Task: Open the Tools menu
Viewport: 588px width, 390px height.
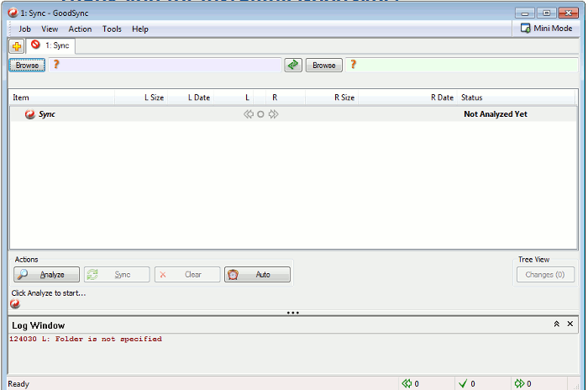Action: 112,29
